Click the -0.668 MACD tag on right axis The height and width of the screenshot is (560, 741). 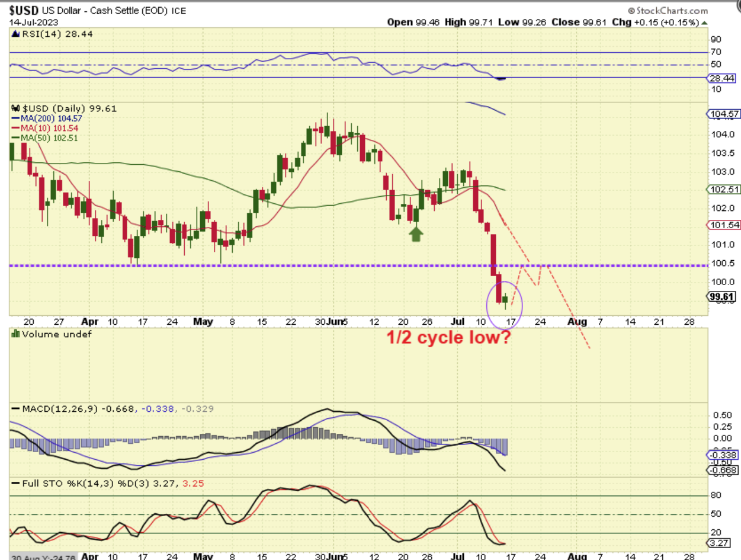click(x=723, y=471)
